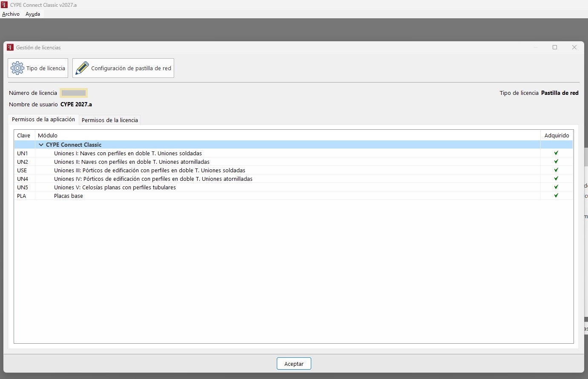Click the acquired checkmark for PLA
588x379 pixels.
[556, 195]
